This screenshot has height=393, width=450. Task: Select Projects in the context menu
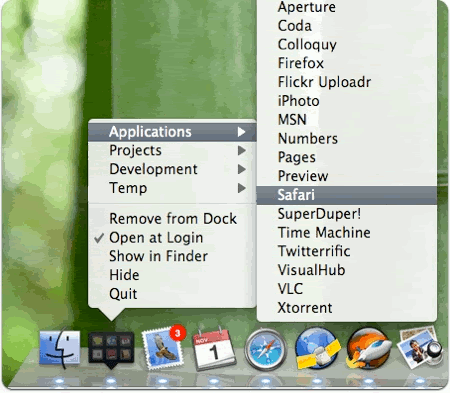tap(172, 151)
